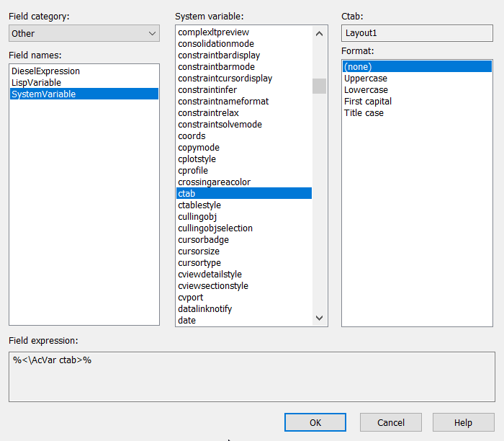Click the system variable scrollbar thumb
This screenshot has height=441, width=504.
(x=319, y=86)
